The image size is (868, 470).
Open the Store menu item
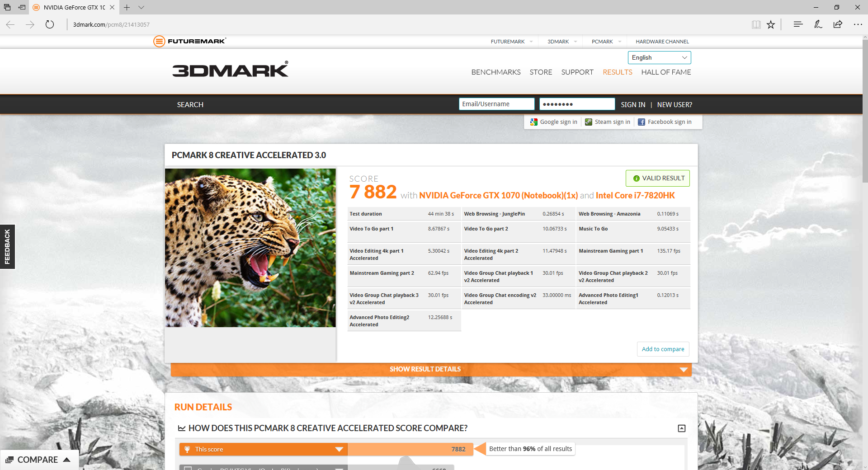click(x=541, y=72)
